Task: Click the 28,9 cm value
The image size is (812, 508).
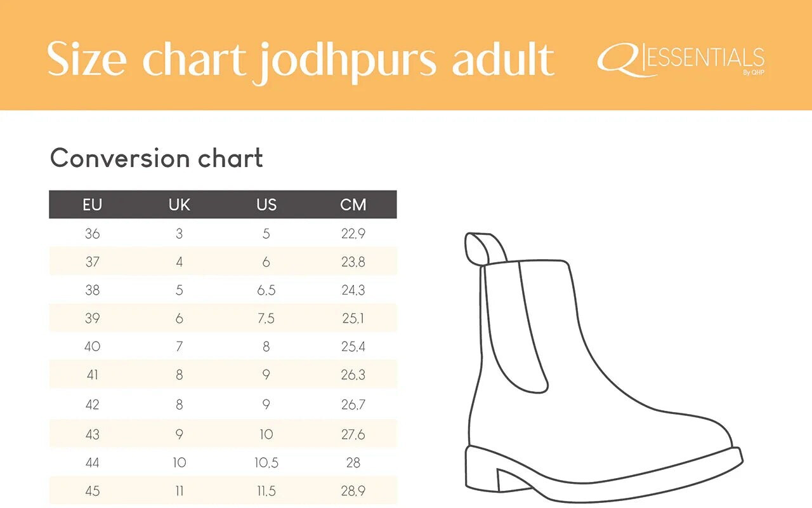Action: pyautogui.click(x=353, y=491)
